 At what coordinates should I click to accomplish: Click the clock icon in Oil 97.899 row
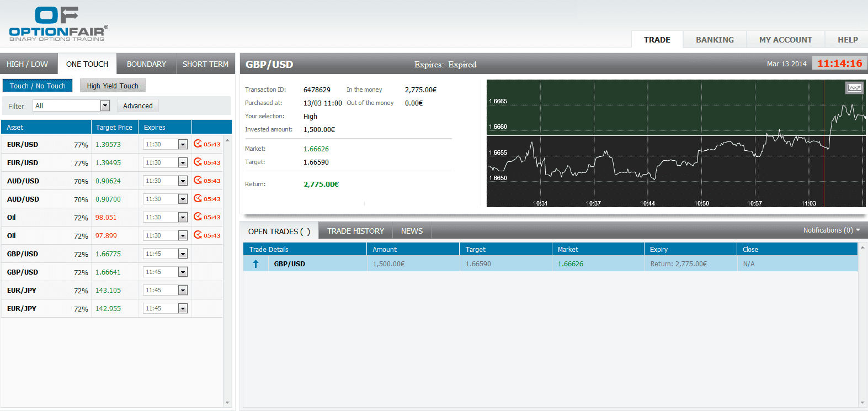tap(198, 235)
